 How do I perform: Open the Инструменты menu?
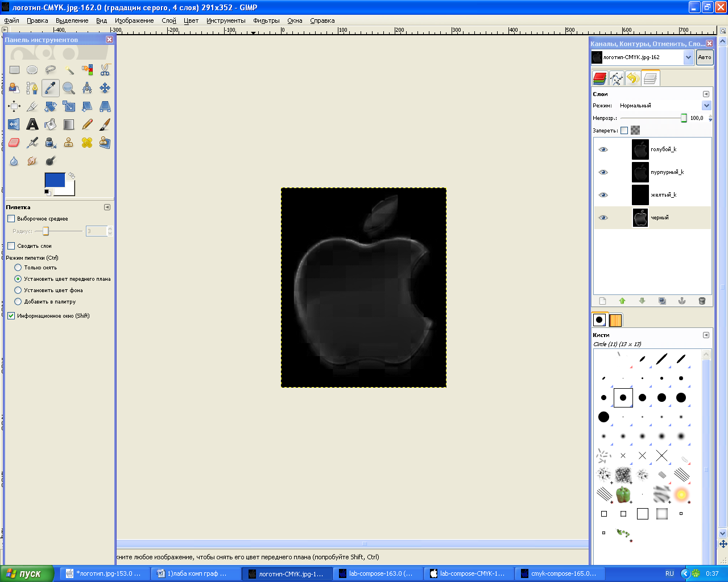(x=226, y=20)
